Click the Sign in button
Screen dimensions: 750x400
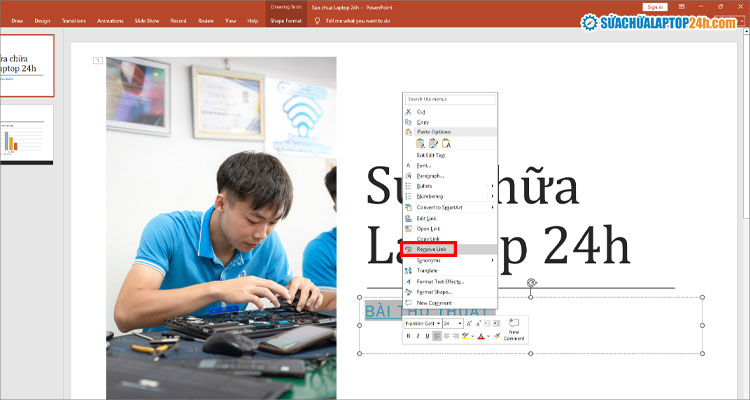coord(655,7)
